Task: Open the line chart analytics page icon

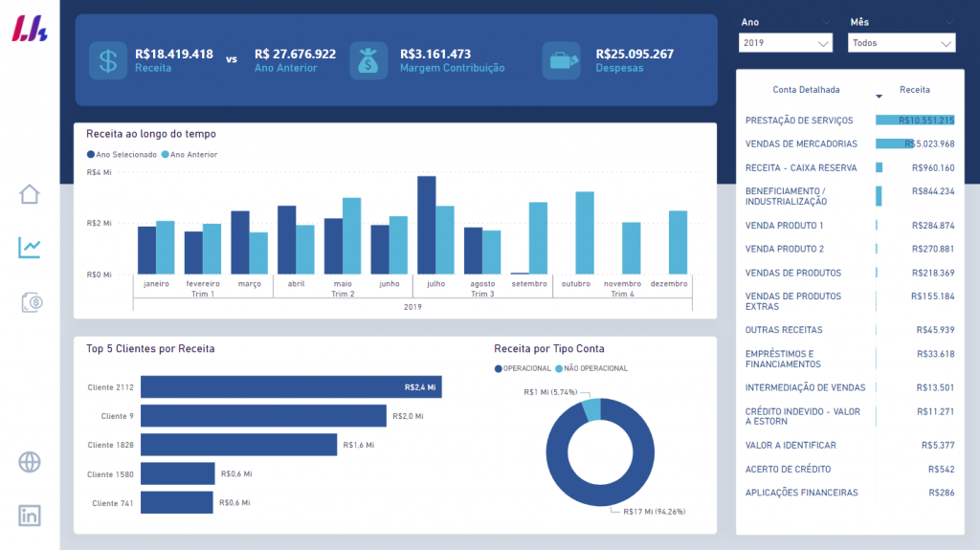Action: [x=30, y=248]
